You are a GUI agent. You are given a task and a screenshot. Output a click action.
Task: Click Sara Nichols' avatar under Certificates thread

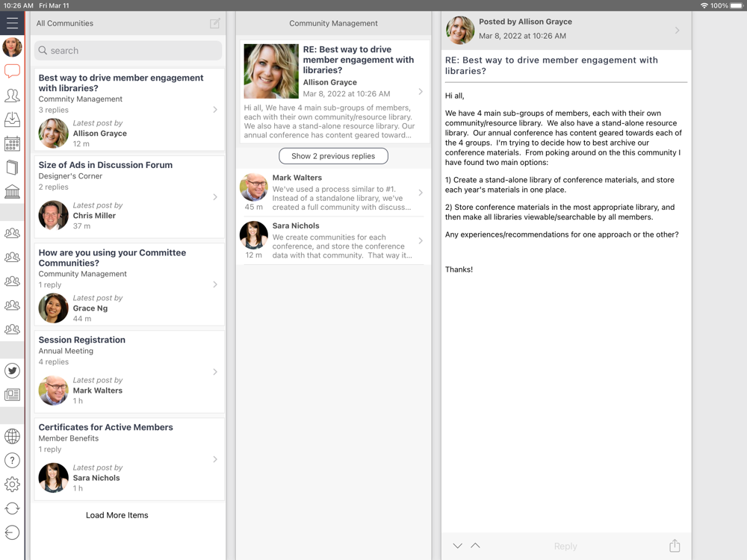53,478
